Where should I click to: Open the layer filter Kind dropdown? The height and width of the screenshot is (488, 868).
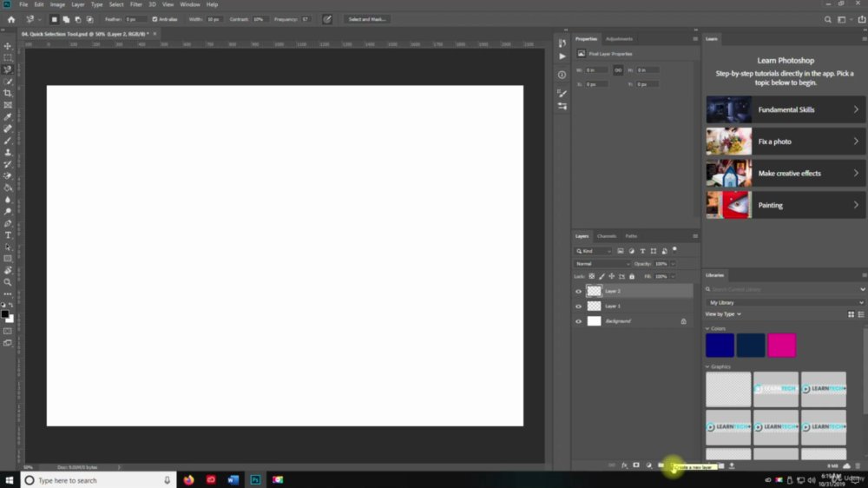tap(593, 252)
